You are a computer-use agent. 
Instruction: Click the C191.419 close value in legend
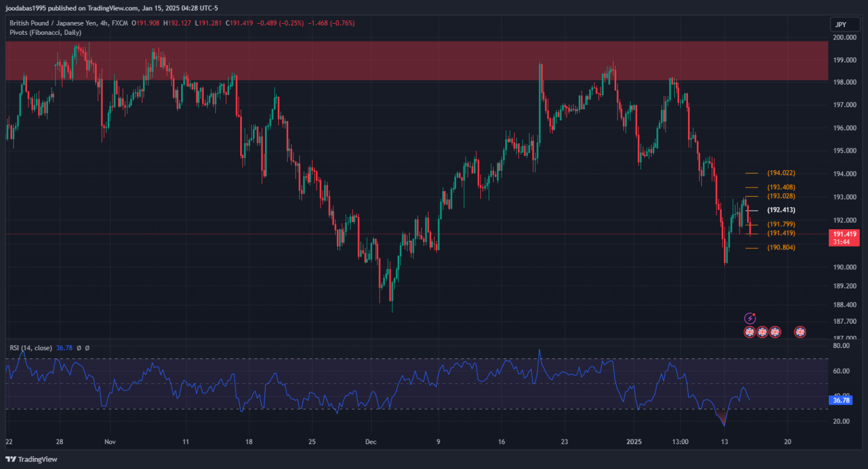[x=240, y=23]
